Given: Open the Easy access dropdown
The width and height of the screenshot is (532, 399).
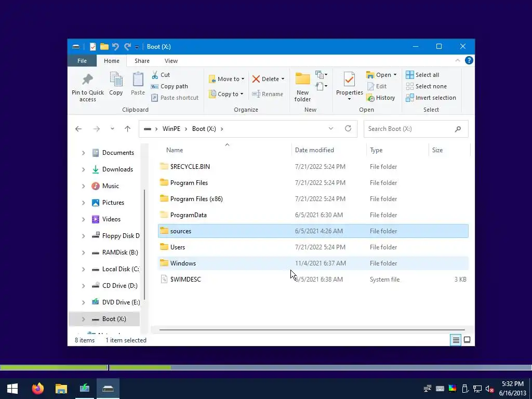Looking at the screenshot, I should click(321, 86).
